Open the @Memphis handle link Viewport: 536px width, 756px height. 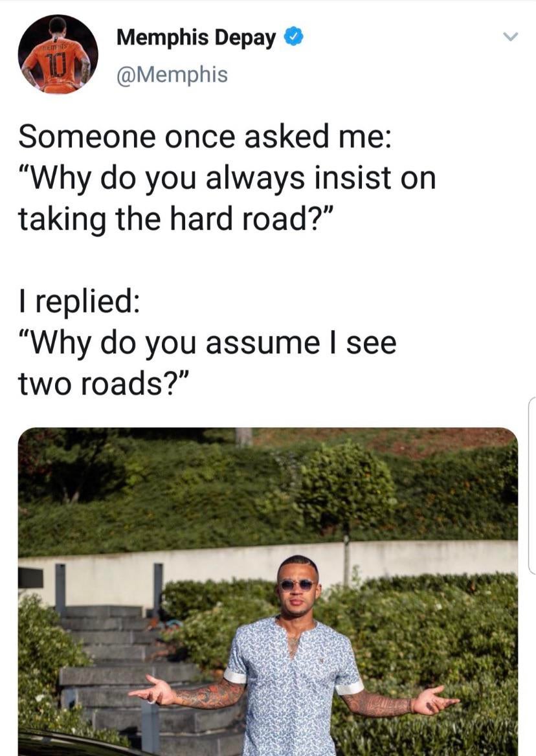click(172, 74)
